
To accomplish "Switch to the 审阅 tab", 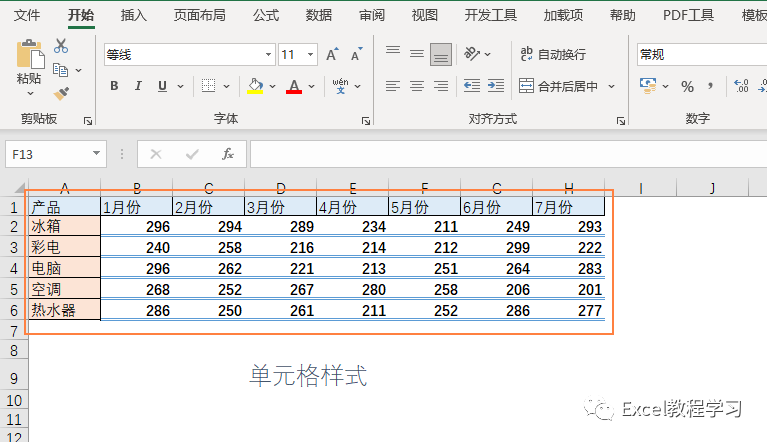I will (371, 15).
